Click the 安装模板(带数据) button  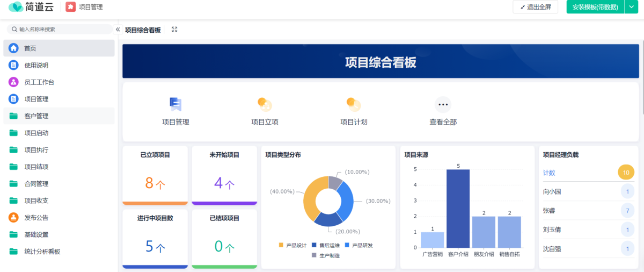(x=596, y=7)
